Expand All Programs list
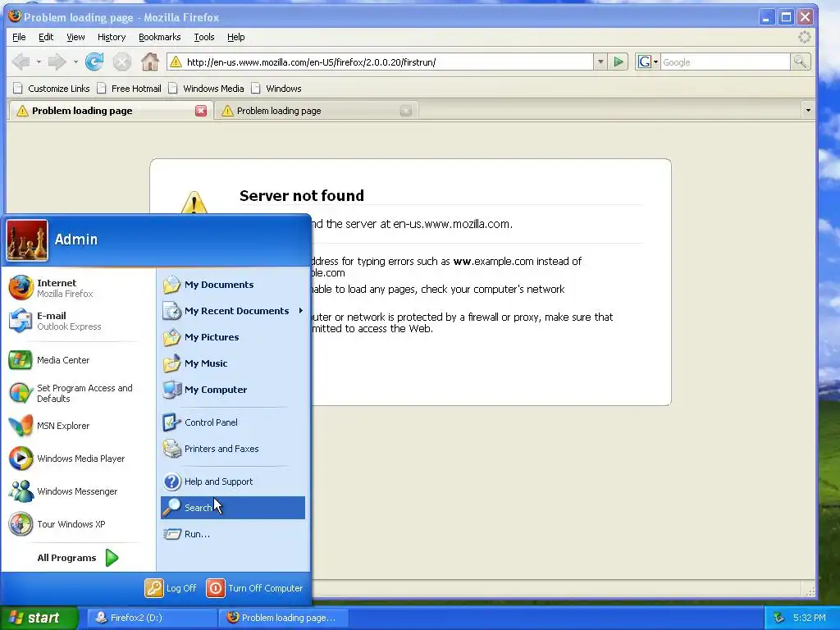 point(78,558)
